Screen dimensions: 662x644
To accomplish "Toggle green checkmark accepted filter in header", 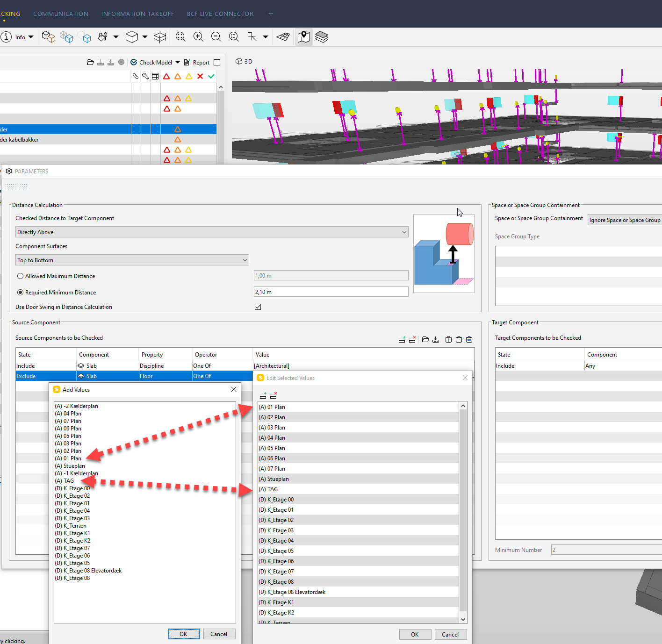I will click(211, 76).
